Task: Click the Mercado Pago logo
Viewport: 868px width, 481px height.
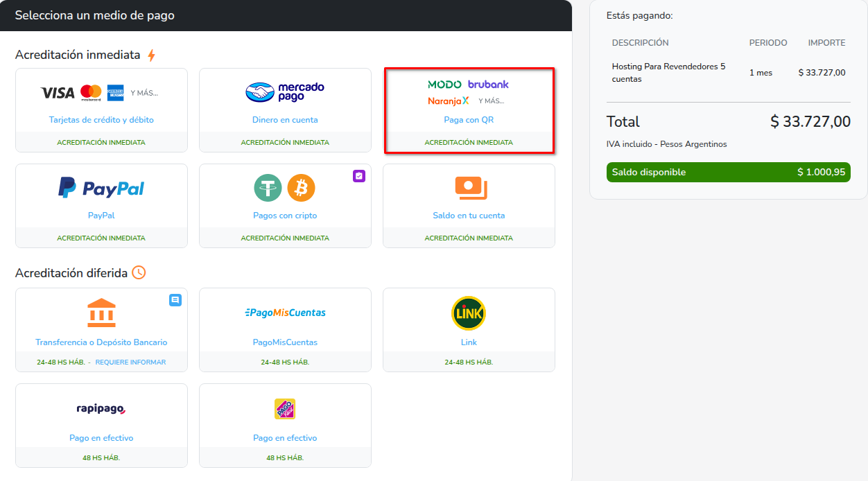Action: [x=285, y=91]
